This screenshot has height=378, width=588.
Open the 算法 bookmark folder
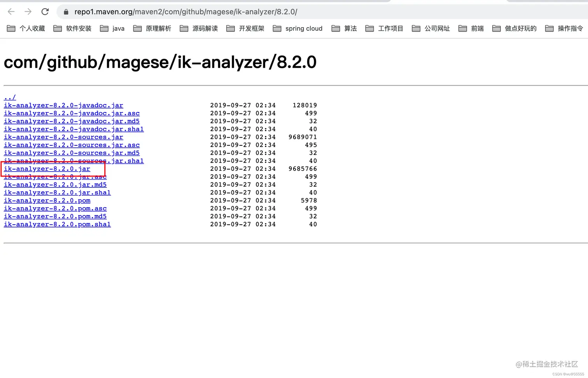pyautogui.click(x=344, y=28)
